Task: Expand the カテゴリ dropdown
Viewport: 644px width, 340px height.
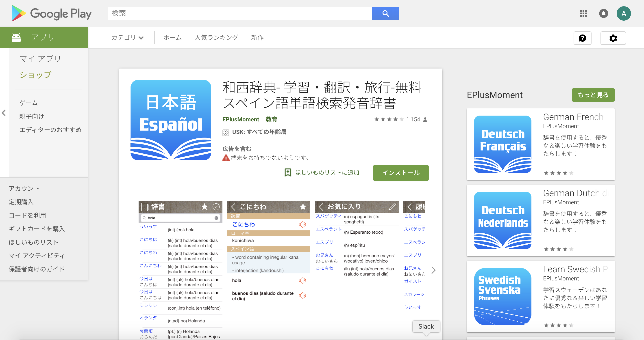Action: [x=127, y=38]
